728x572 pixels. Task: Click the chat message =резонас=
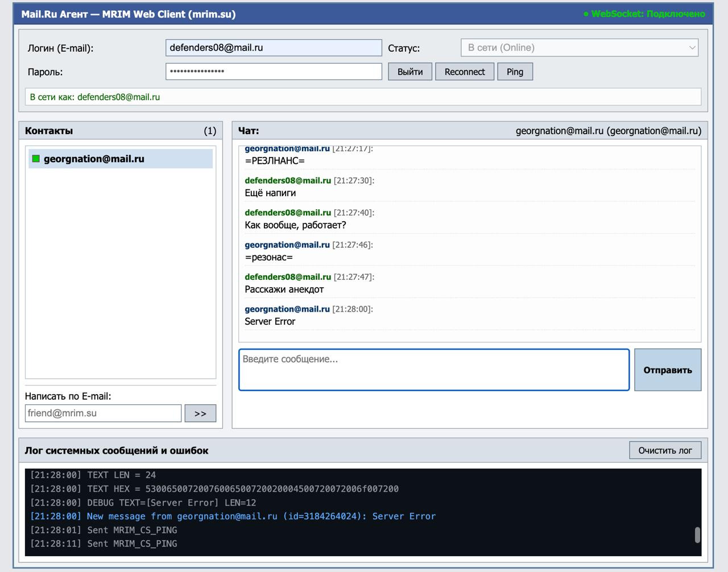[x=268, y=258]
